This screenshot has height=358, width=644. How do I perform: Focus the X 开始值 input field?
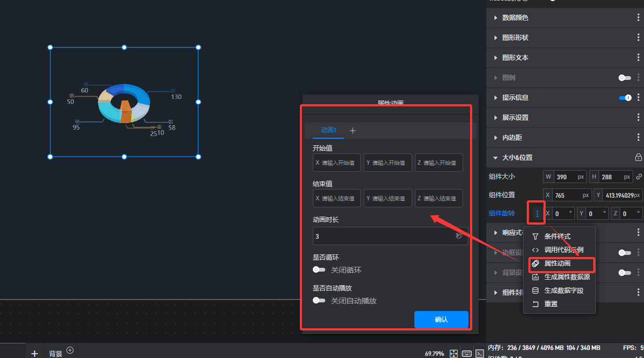(x=337, y=163)
